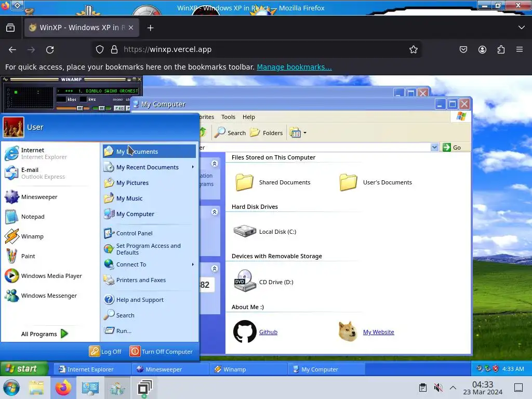532x399 pixels.
Task: Open the address bar dropdown arrow
Action: coord(434,147)
